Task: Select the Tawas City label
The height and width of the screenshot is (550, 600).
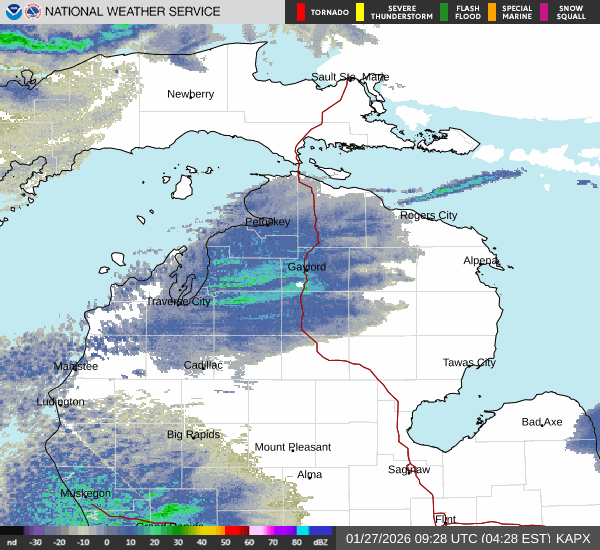Action: (469, 363)
